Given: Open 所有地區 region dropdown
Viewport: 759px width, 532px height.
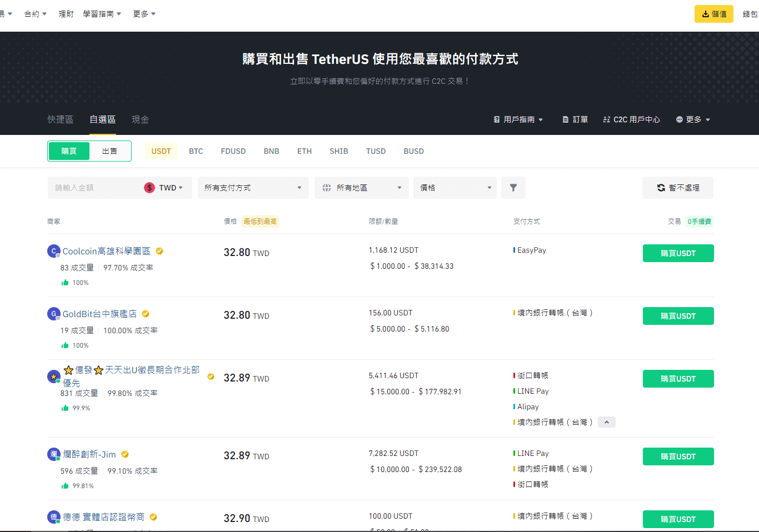Looking at the screenshot, I should pyautogui.click(x=362, y=188).
